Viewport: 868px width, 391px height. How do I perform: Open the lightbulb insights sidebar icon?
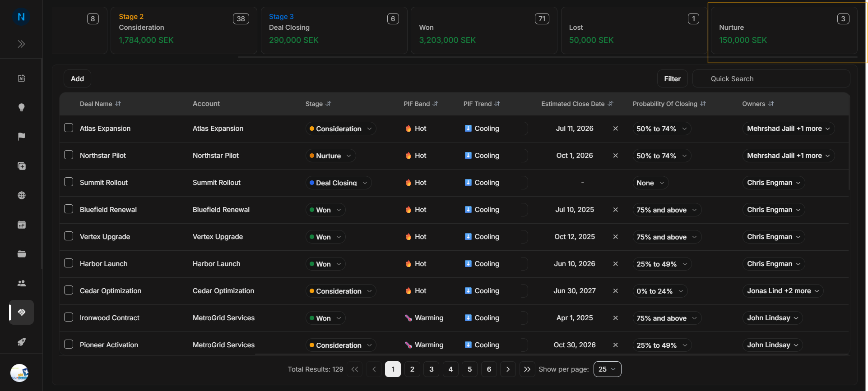21,107
